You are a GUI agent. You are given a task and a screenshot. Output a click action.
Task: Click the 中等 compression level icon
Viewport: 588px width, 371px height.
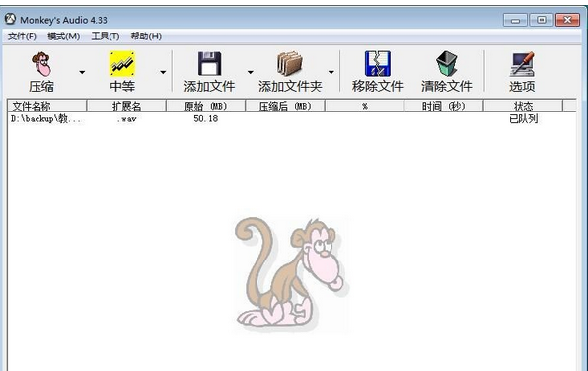[x=122, y=64]
